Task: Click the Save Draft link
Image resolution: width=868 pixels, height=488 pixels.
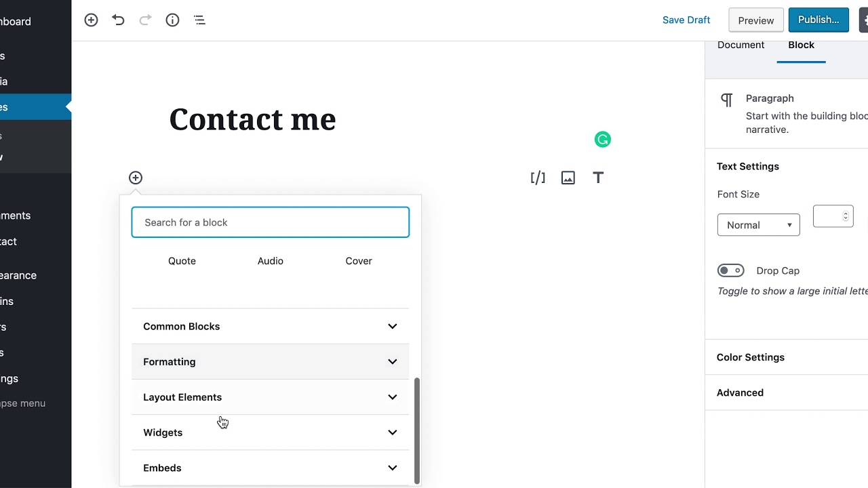Action: [686, 20]
